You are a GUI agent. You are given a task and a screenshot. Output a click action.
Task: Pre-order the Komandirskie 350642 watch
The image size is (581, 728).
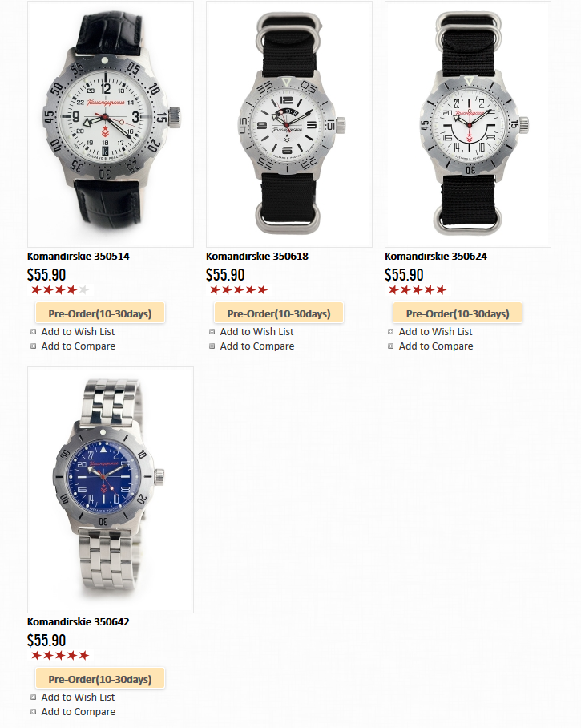(100, 679)
